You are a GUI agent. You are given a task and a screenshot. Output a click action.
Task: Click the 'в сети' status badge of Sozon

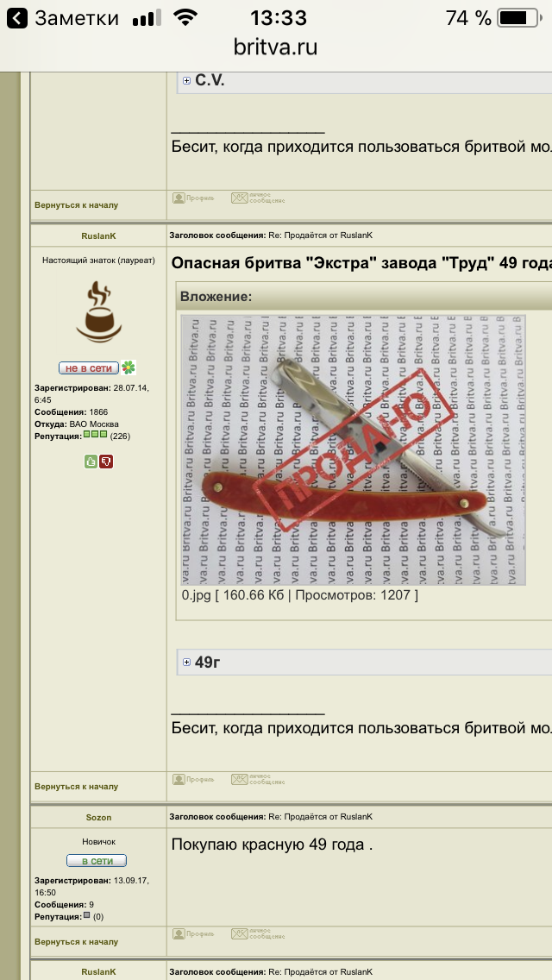tap(97, 861)
